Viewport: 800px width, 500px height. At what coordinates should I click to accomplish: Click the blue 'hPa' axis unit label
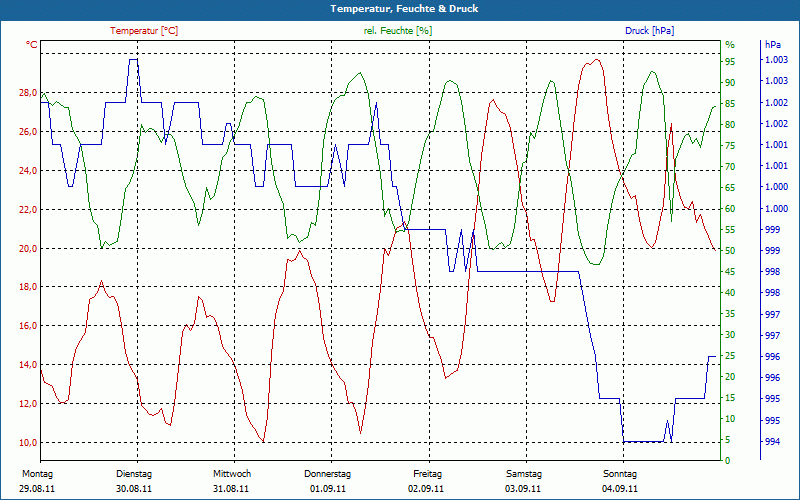pyautogui.click(x=773, y=45)
